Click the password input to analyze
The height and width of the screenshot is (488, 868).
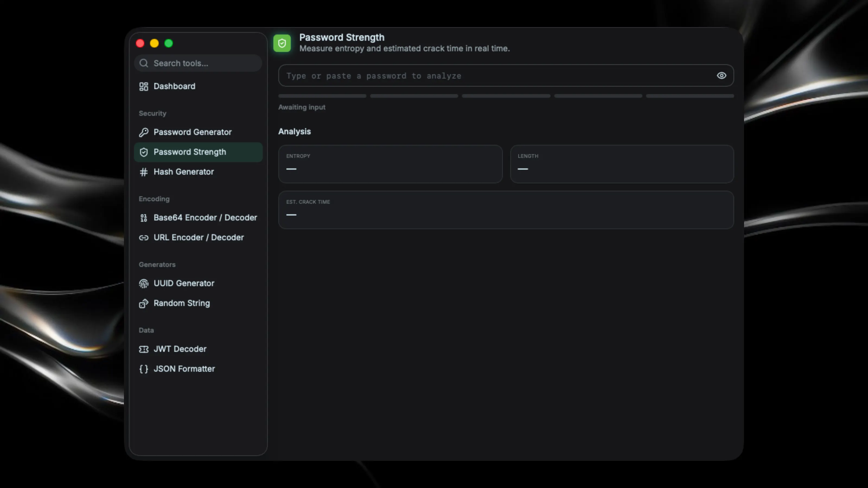tap(506, 75)
